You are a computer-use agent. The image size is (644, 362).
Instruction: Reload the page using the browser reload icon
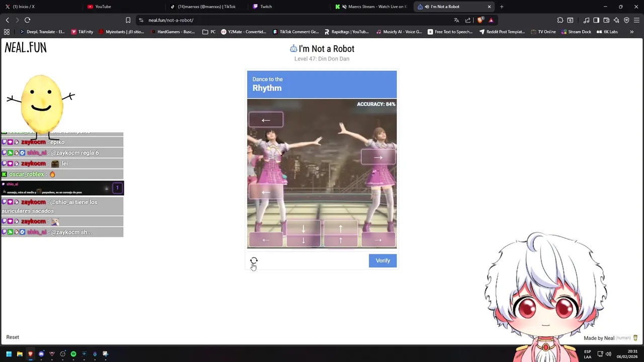pos(27,20)
